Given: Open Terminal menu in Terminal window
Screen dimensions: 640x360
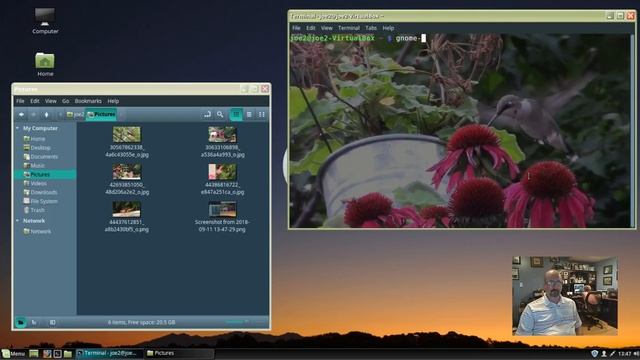Looking at the screenshot, I should [x=349, y=28].
